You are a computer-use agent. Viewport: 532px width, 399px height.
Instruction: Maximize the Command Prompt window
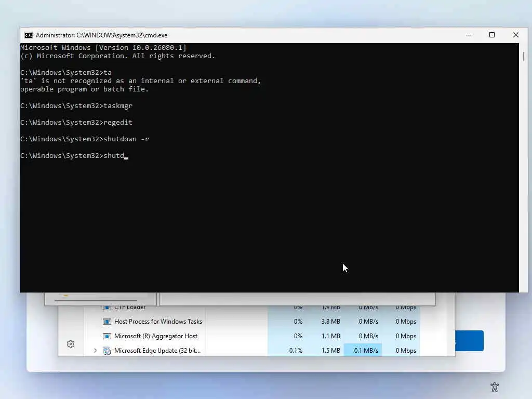tap(492, 35)
